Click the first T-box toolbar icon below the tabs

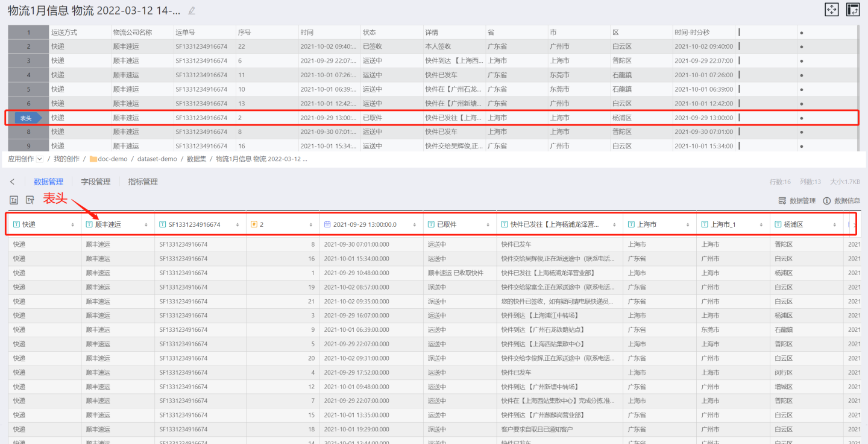14,200
